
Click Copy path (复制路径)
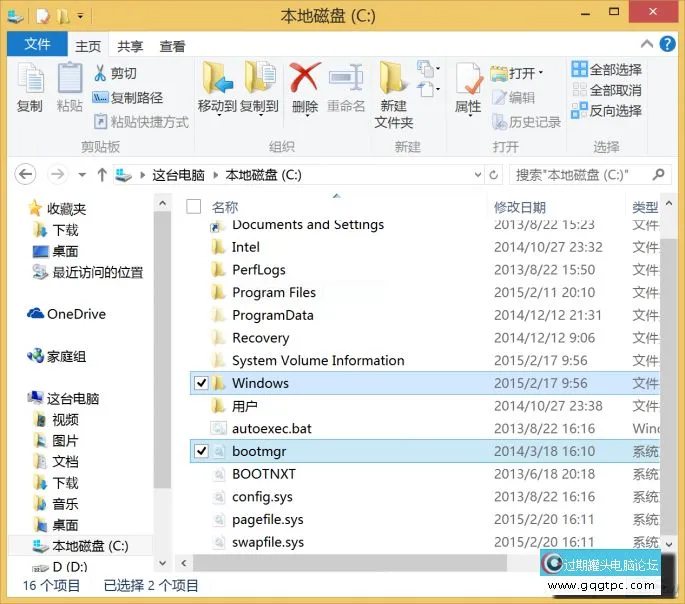[x=128, y=97]
